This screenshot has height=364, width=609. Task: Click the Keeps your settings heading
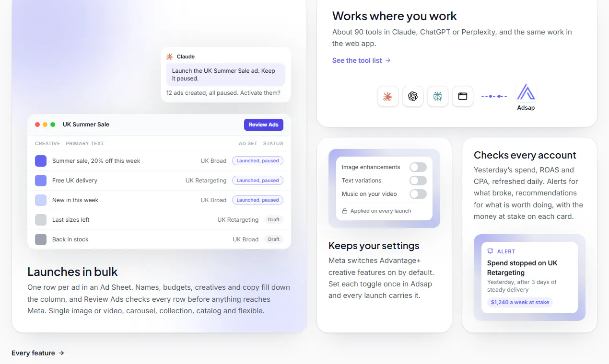[x=374, y=246]
